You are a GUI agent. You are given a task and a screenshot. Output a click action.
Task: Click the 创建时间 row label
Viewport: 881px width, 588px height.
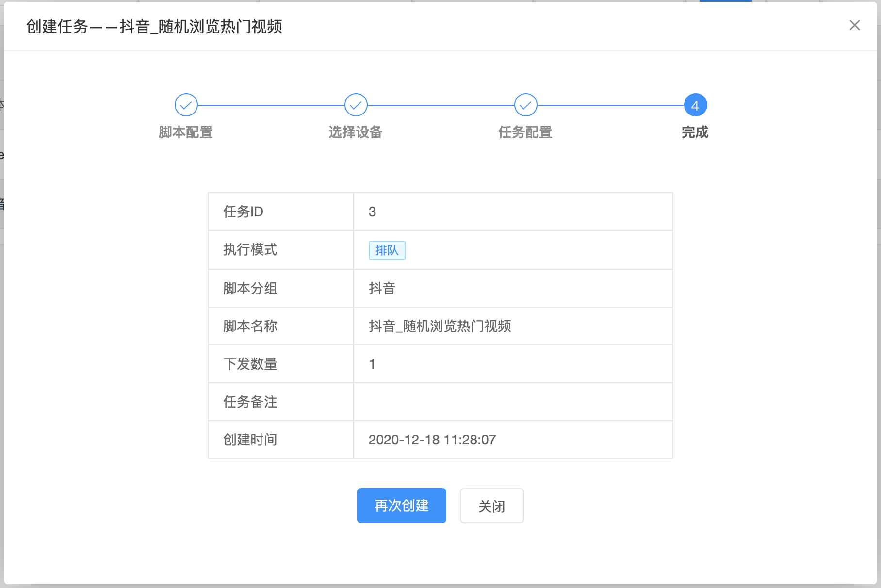pyautogui.click(x=250, y=440)
